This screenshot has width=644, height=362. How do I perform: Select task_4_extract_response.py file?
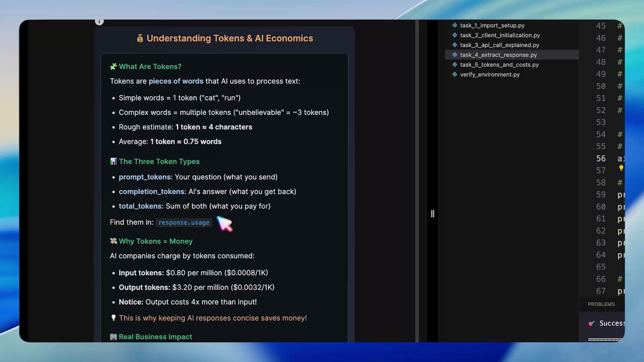(512, 55)
